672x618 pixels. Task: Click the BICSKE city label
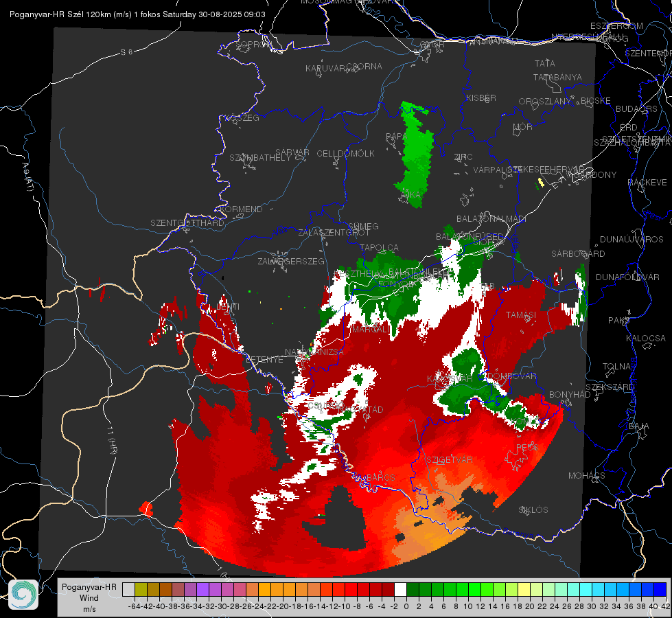[595, 101]
